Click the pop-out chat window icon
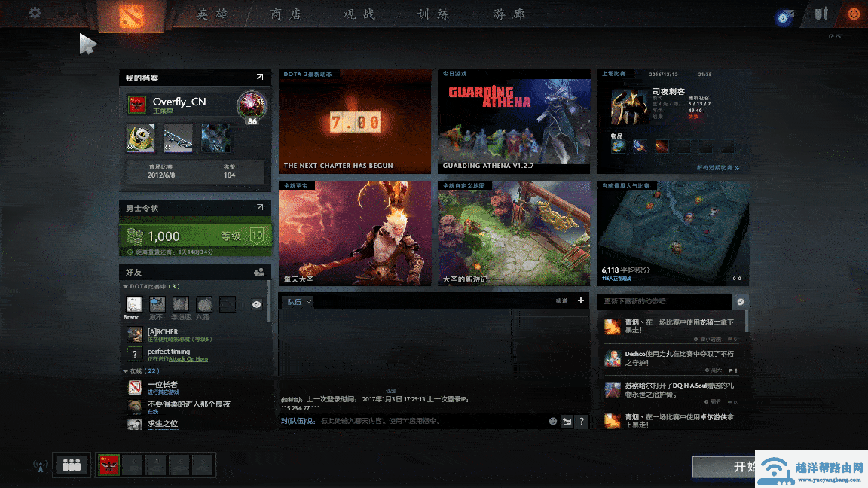Viewport: 868px width, 488px height. 567,422
